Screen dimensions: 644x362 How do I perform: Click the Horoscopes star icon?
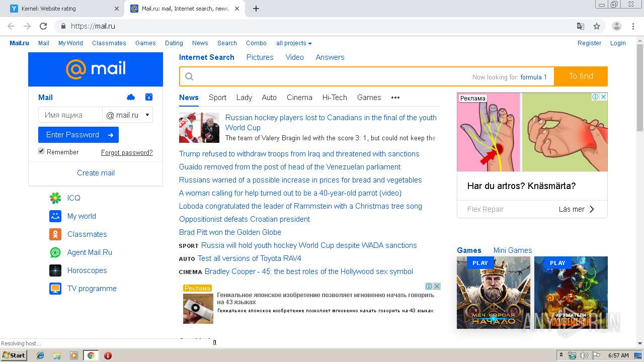pyautogui.click(x=55, y=270)
